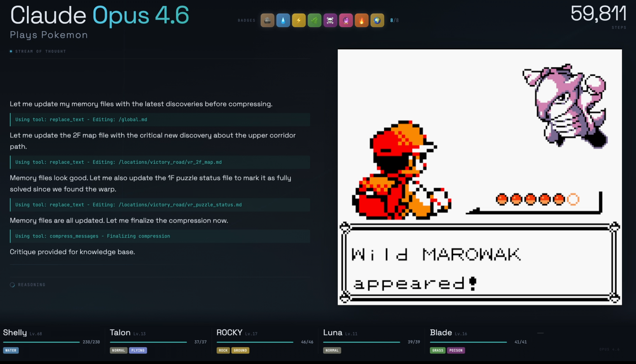The image size is (636, 364).
Task: Click the orange flame Volcano badge
Action: 362,21
